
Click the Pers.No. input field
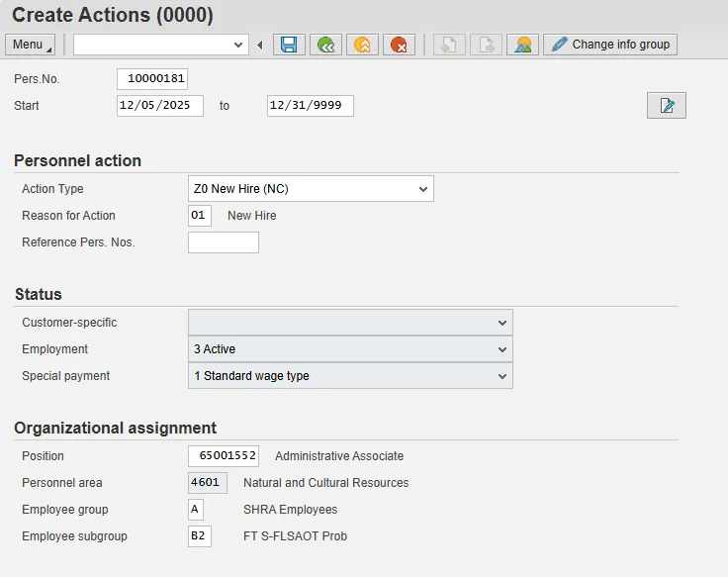(x=152, y=79)
